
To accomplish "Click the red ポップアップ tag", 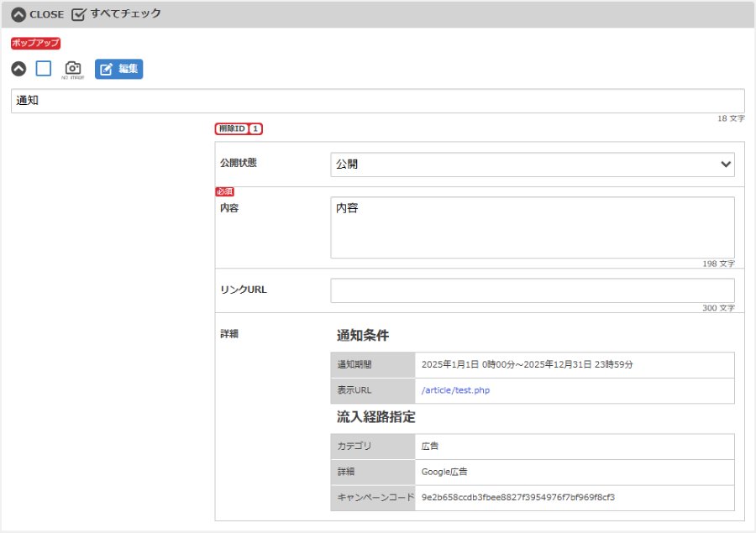I will 35,43.
